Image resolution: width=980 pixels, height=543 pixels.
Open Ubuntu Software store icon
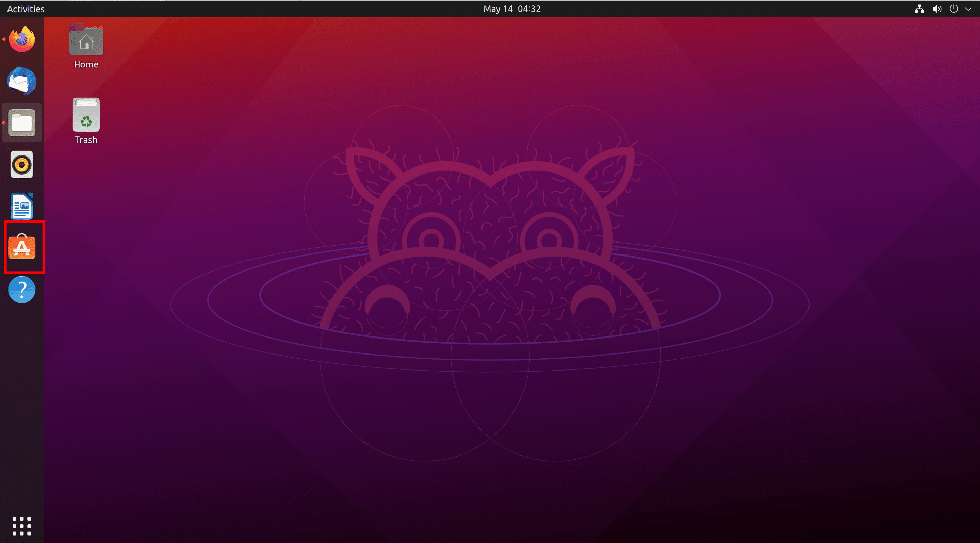(22, 247)
